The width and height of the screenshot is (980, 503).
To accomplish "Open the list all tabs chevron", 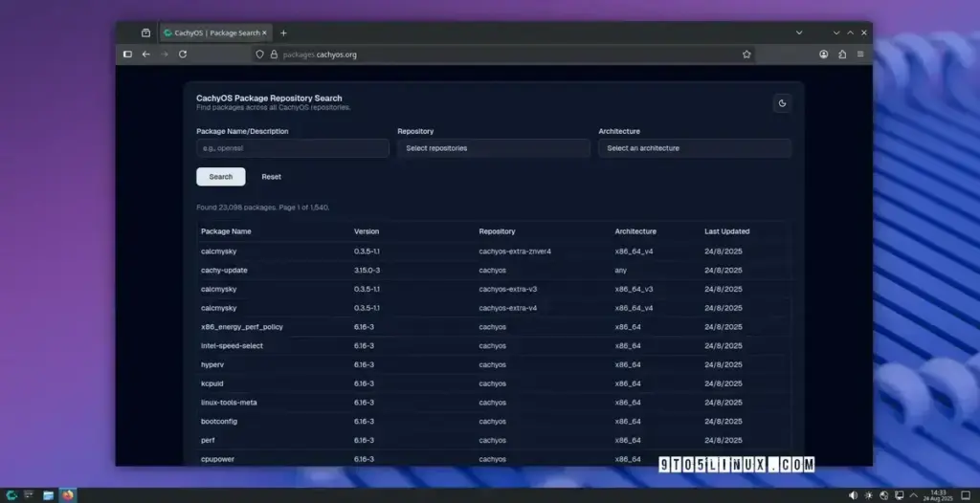I will pos(799,33).
